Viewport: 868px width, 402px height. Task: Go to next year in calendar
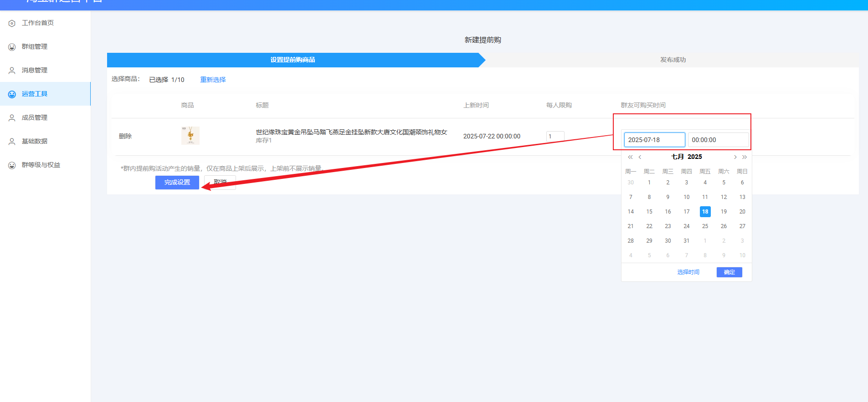[x=745, y=157]
